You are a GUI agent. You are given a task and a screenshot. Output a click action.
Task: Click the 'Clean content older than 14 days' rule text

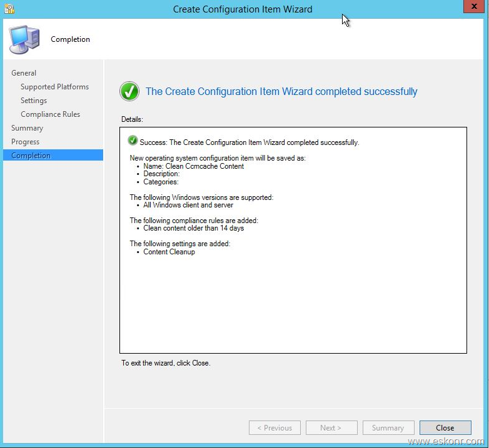coord(193,228)
